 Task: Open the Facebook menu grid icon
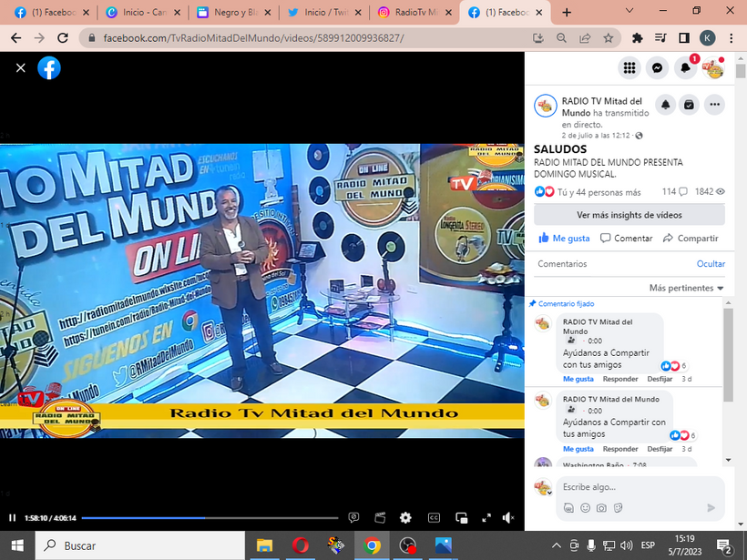click(x=629, y=68)
